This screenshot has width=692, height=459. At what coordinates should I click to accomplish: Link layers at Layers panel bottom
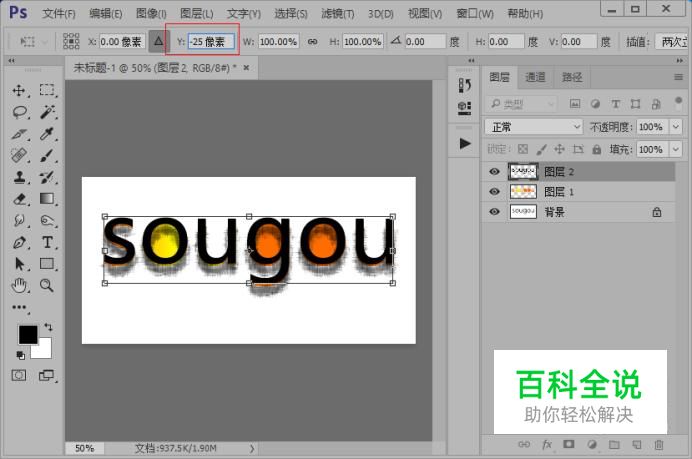pyautogui.click(x=524, y=444)
